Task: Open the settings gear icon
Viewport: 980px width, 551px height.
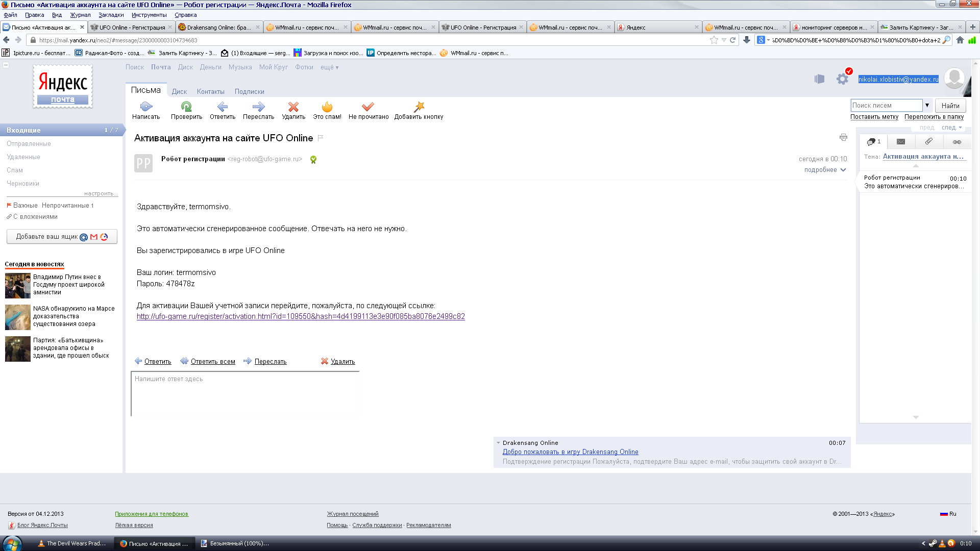Action: point(842,79)
